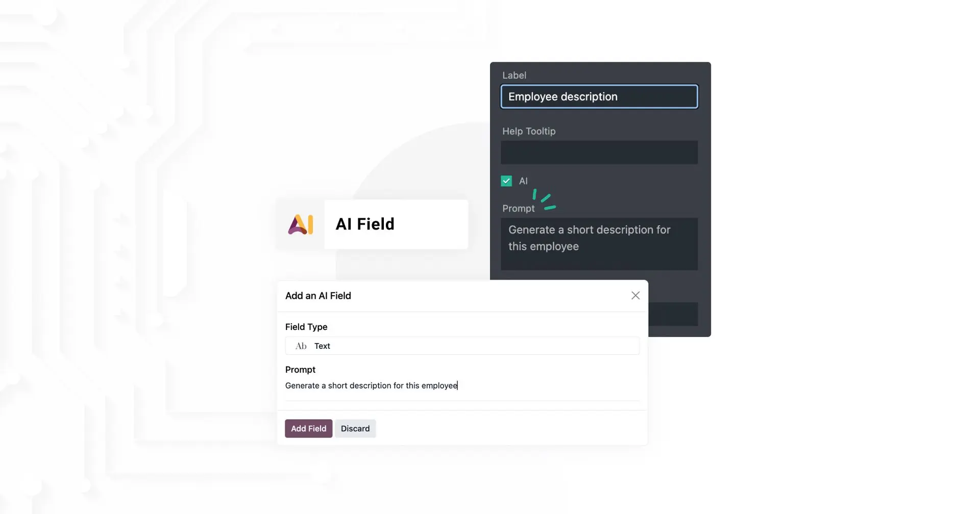Click the Prompt label in the dialog
The image size is (980, 514).
(x=300, y=370)
